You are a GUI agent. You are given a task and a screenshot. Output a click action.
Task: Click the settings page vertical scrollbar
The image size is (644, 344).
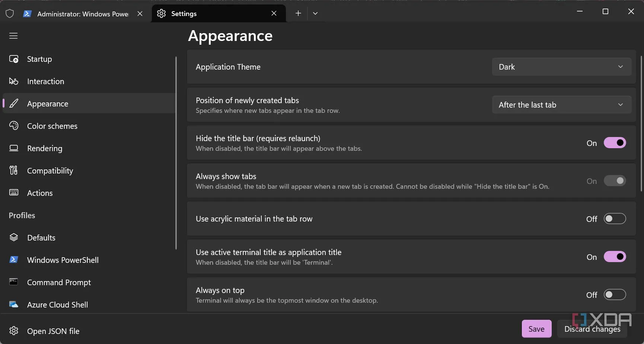641,124
